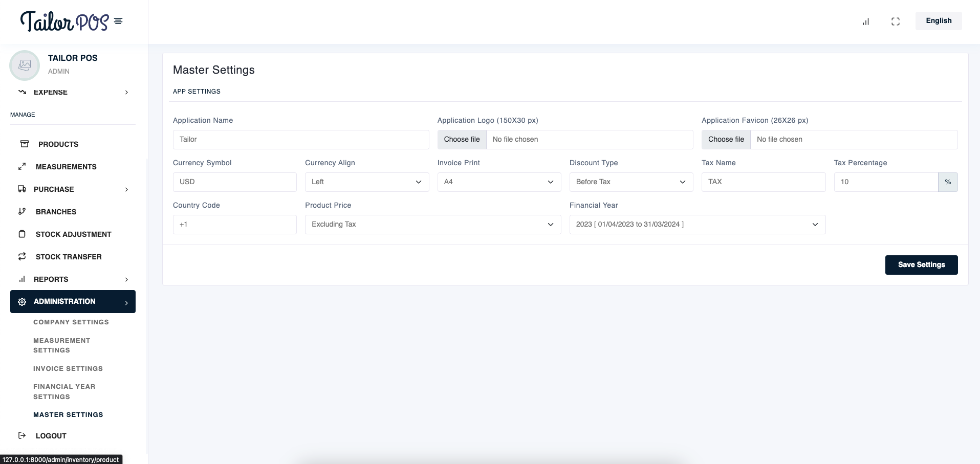
Task: Open Company Settings in sidebar
Action: point(71,322)
